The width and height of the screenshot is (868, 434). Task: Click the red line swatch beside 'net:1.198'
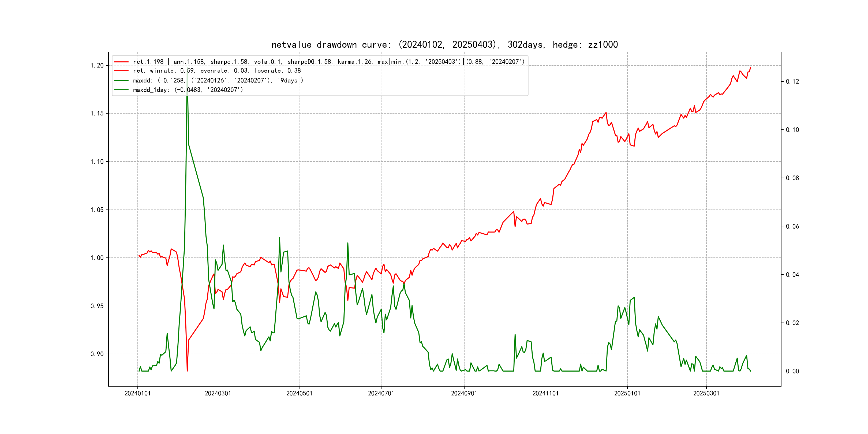pos(121,62)
